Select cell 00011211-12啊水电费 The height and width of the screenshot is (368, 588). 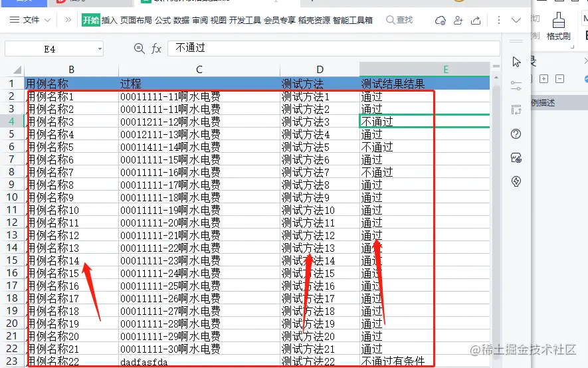[x=199, y=122]
